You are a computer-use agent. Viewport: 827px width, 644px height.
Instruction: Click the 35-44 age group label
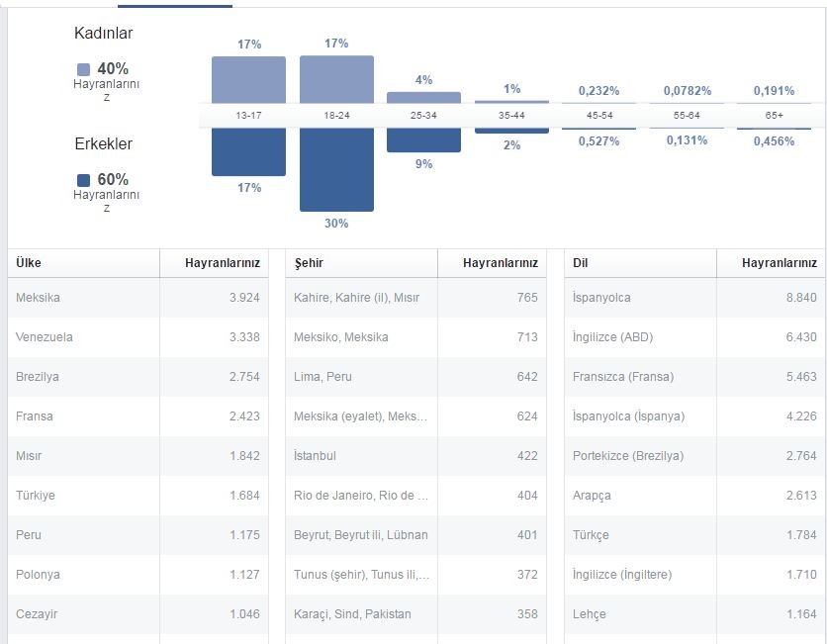511,115
